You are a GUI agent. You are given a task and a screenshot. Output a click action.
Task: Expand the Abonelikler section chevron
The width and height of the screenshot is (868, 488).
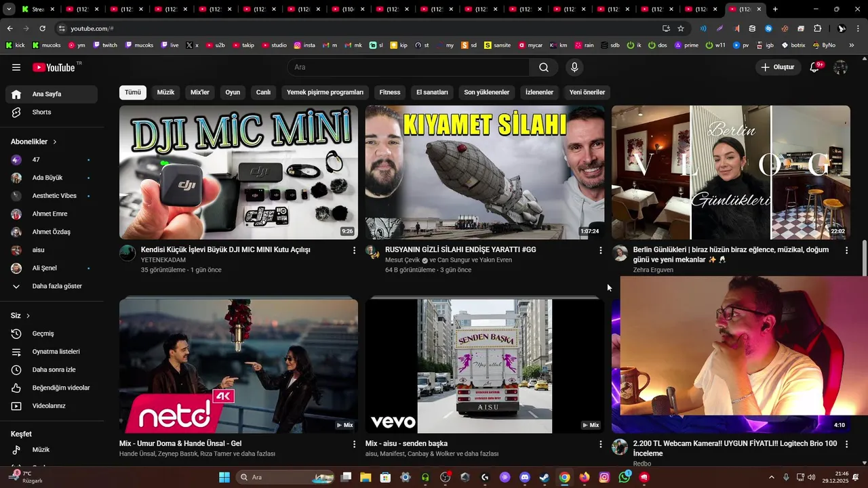click(x=55, y=142)
